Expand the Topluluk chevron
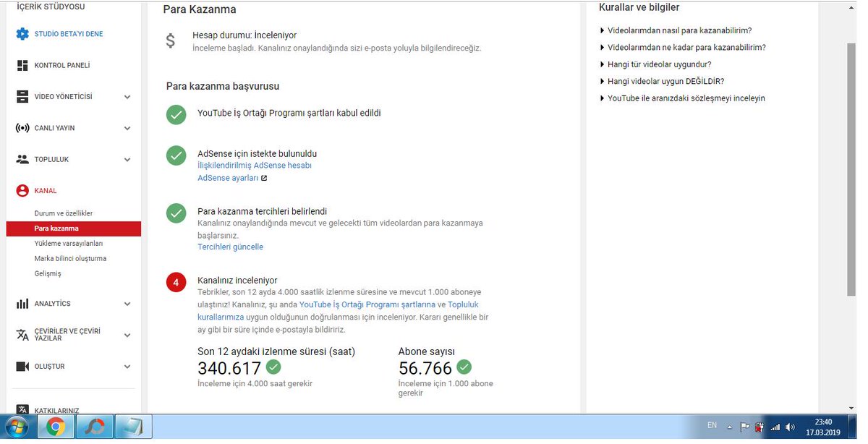Image resolution: width=868 pixels, height=444 pixels. [127, 159]
